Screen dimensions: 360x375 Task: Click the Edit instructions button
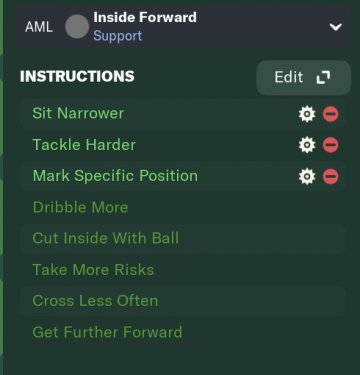303,77
